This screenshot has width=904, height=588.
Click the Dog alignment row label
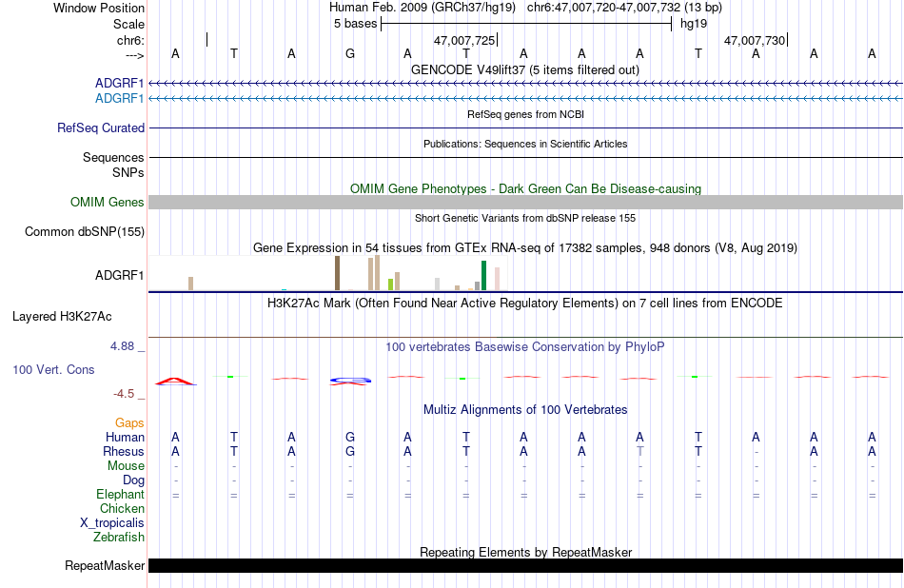pyautogui.click(x=134, y=480)
